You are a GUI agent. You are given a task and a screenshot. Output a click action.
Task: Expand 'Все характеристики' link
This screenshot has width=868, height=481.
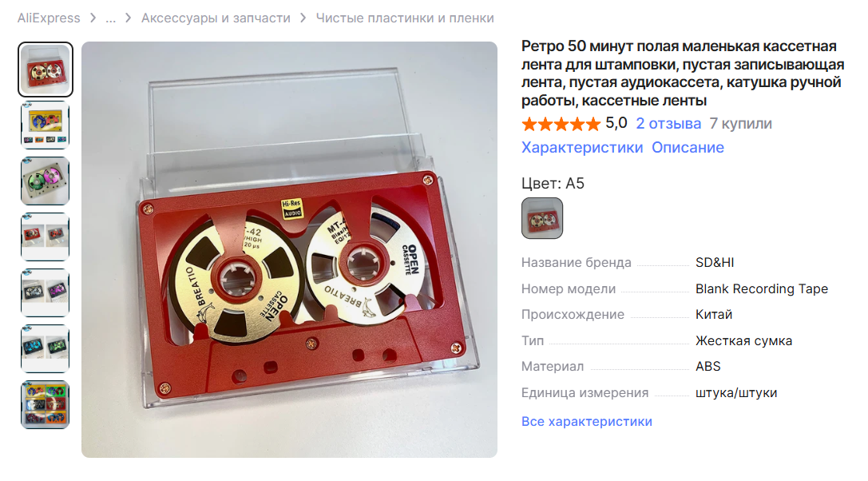587,422
